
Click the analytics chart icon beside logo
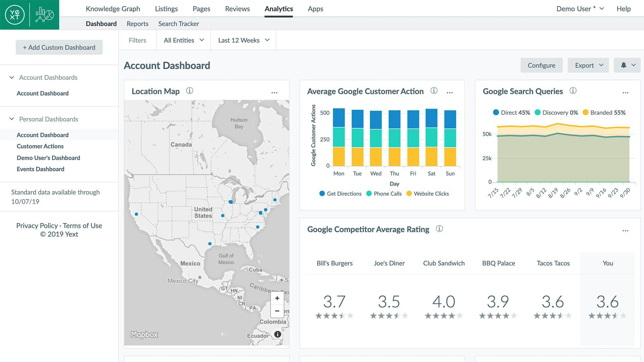[45, 15]
